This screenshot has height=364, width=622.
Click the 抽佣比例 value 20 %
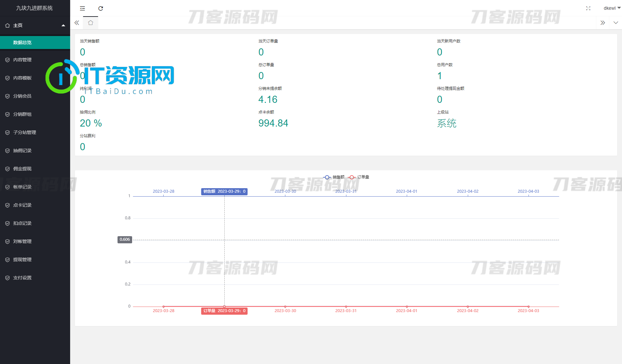click(91, 123)
